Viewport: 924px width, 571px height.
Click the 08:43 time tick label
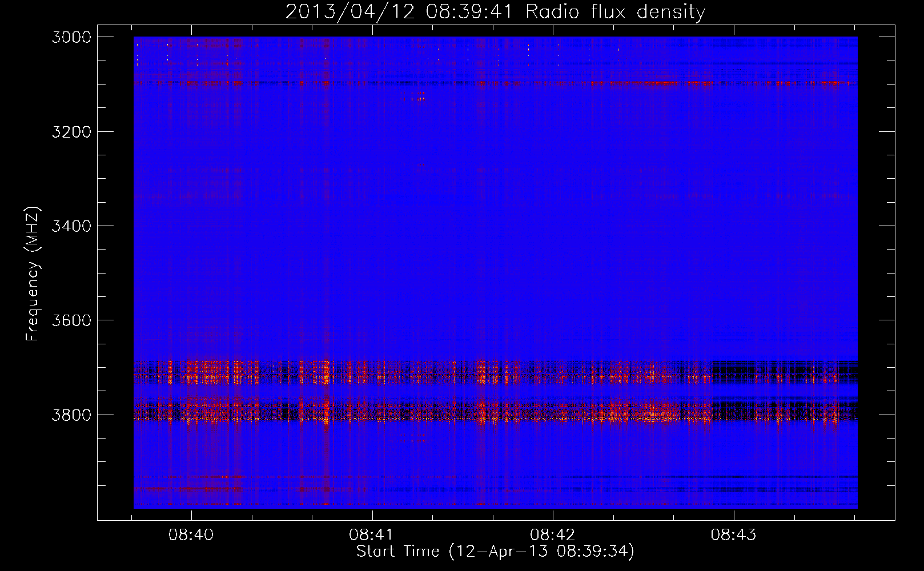tap(733, 534)
